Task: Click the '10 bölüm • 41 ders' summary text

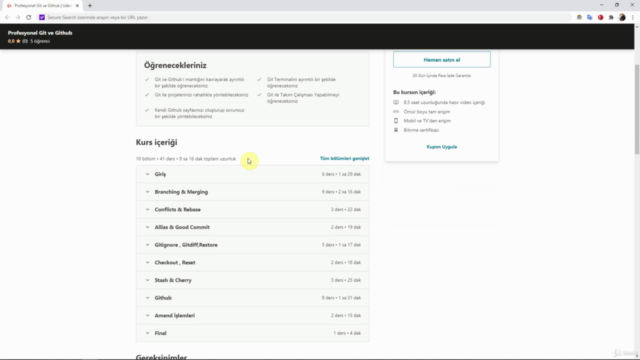Action: 186,159
